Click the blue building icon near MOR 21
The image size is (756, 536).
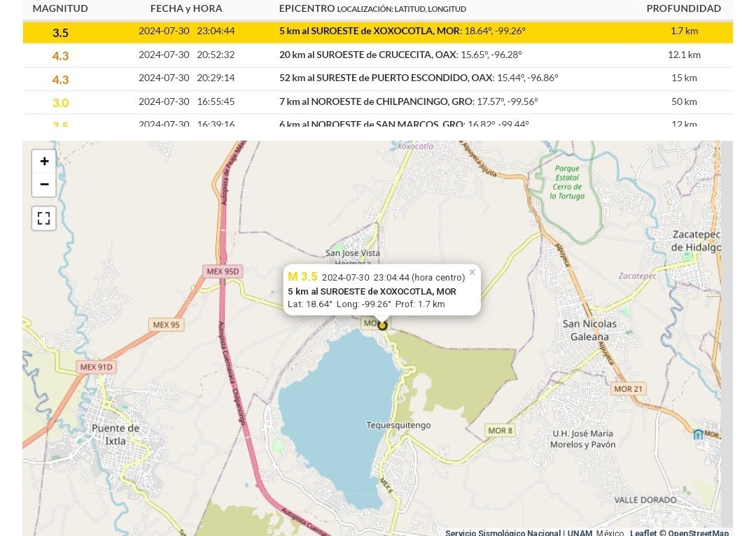click(x=698, y=434)
